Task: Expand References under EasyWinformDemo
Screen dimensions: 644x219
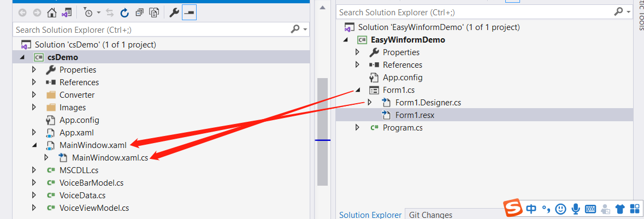Action: [x=357, y=65]
